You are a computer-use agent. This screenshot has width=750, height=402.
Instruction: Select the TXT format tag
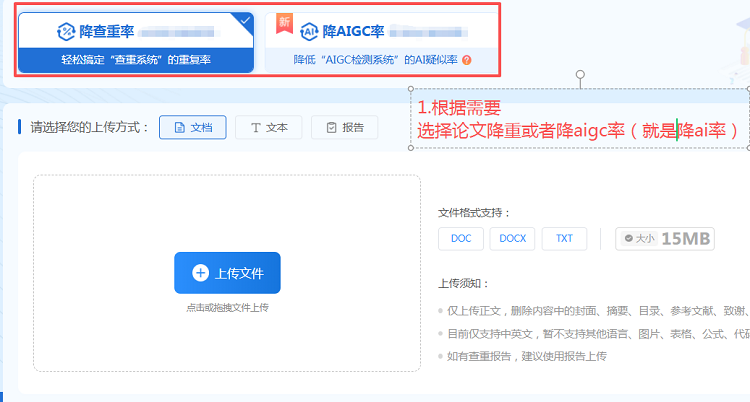coord(565,239)
